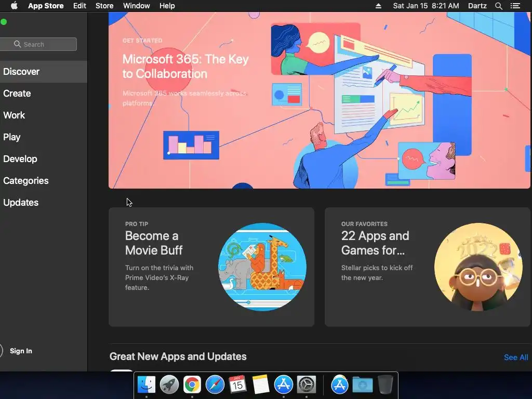The image size is (532, 399).
Task: Open the App Store menu in menu bar
Action: click(46, 6)
